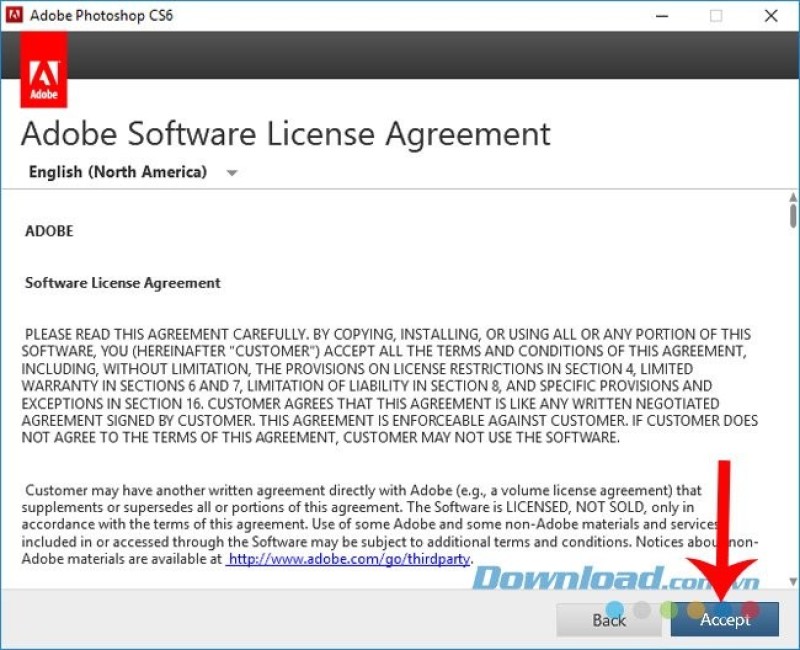Click the Accept button
The image size is (800, 650).
pos(724,619)
